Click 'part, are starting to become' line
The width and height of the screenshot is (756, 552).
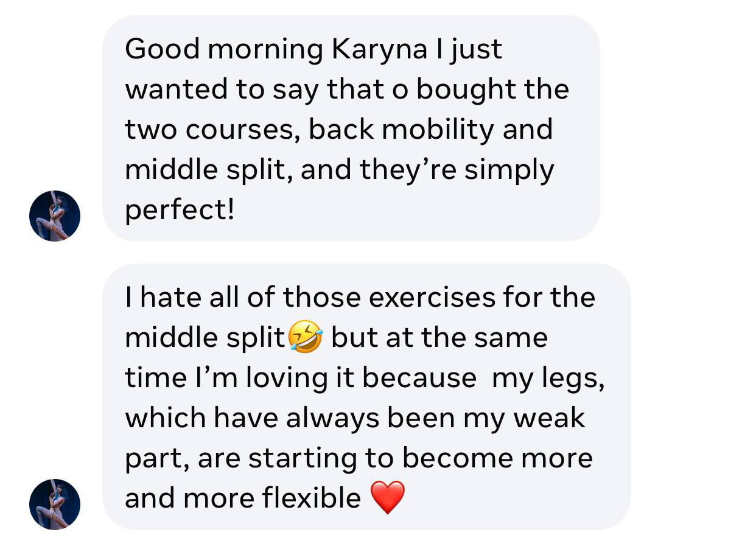(x=320, y=458)
